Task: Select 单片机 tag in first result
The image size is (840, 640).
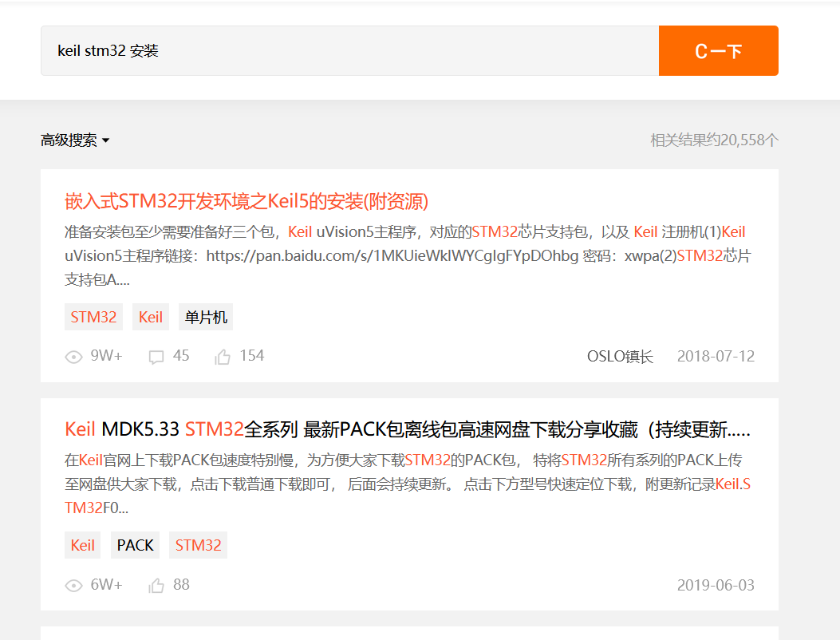Action: click(x=206, y=318)
